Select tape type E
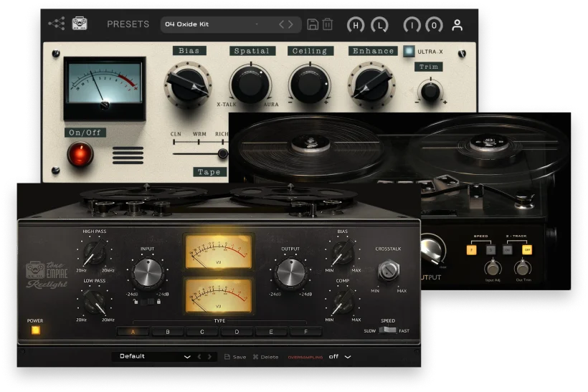588x392 pixels. point(271,332)
